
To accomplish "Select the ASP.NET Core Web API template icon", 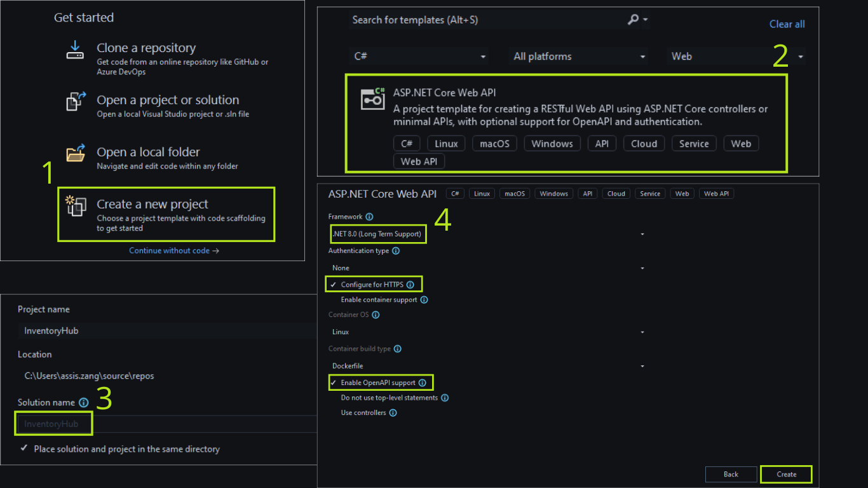I will [373, 98].
